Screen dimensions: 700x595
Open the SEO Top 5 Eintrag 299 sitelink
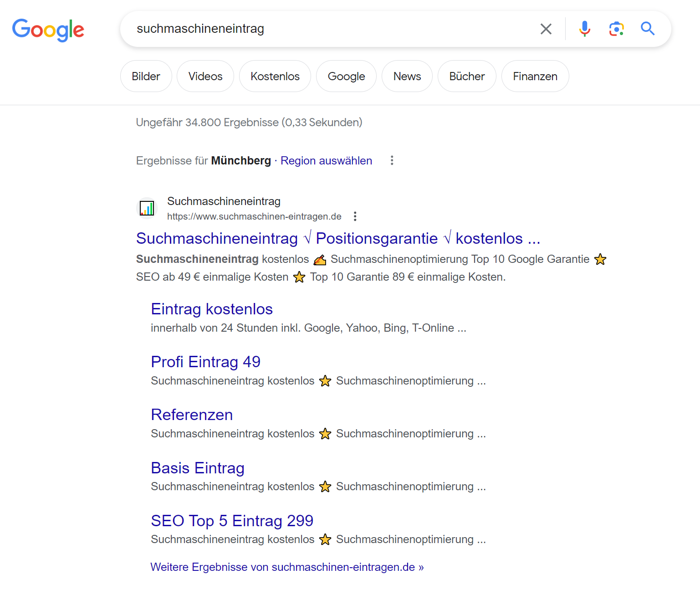[232, 520]
